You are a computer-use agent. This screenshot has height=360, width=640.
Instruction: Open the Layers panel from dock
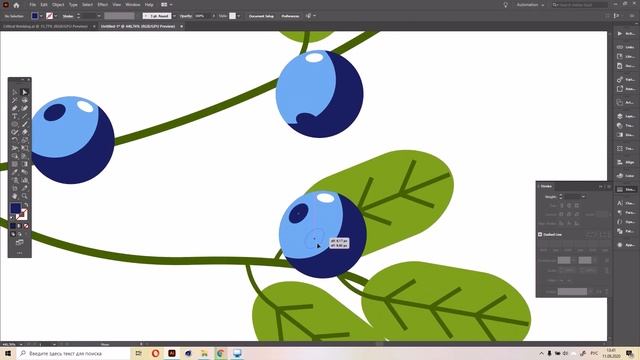[625, 116]
